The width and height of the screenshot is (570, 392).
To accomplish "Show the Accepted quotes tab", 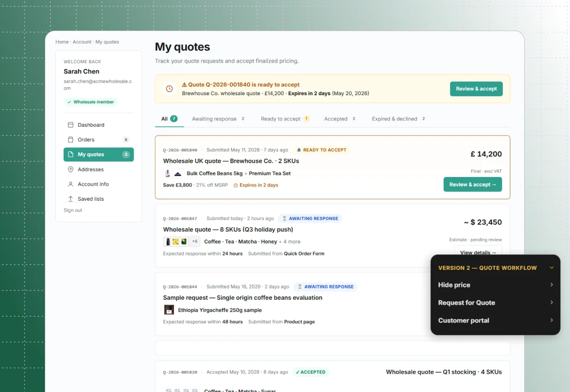I will pos(340,119).
